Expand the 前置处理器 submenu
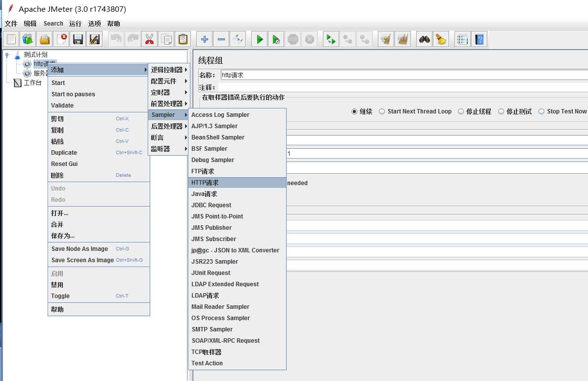The width and height of the screenshot is (588, 381). pyautogui.click(x=169, y=104)
